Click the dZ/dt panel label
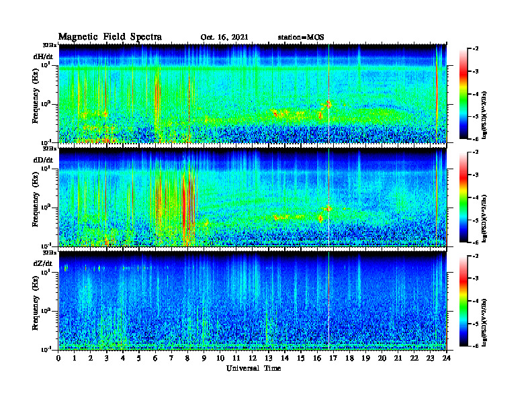 [x=43, y=263]
